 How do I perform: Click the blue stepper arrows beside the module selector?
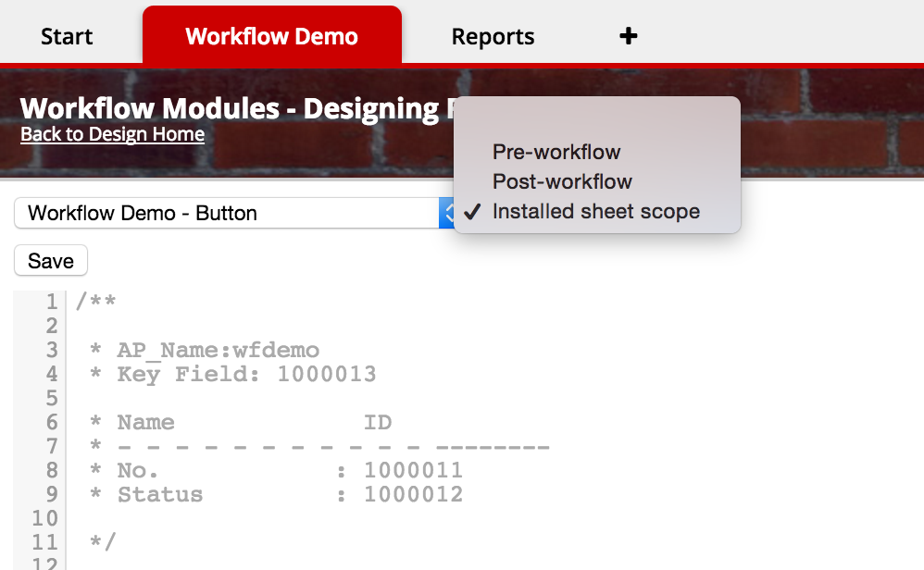pyautogui.click(x=449, y=212)
